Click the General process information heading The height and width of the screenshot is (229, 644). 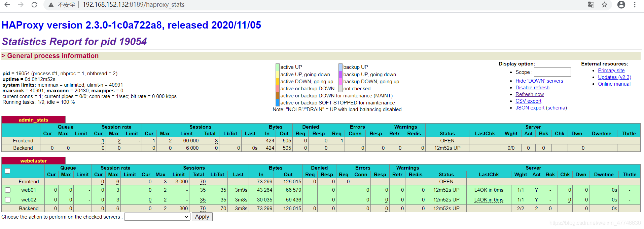(x=53, y=56)
